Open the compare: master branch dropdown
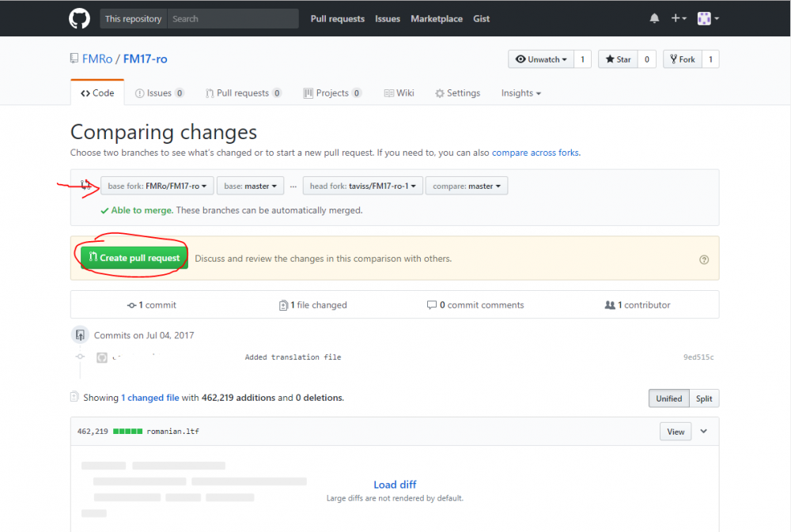Viewport: 791px width, 532px height. (x=467, y=186)
